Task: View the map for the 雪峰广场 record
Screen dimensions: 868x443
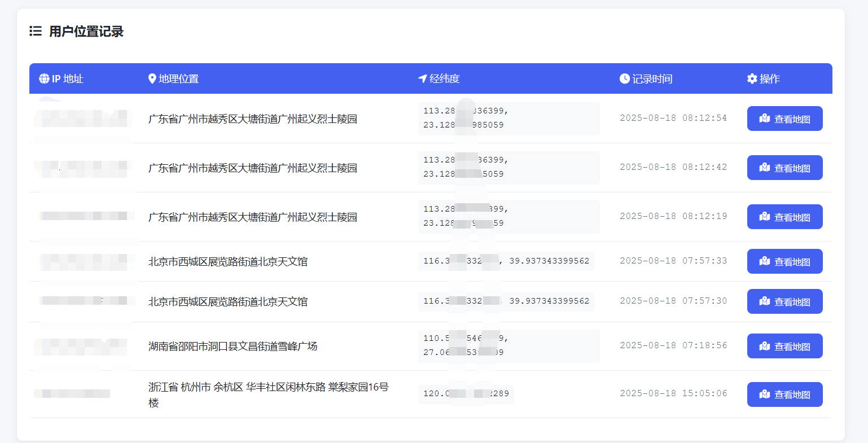Action: (784, 346)
